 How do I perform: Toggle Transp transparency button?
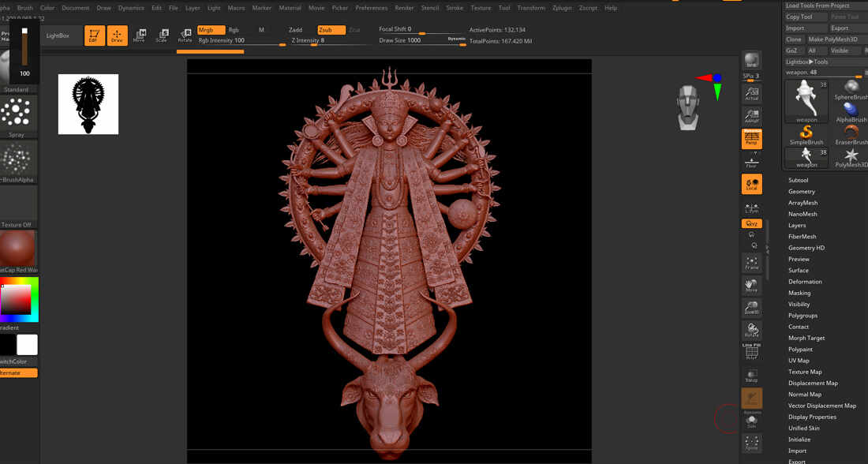pyautogui.click(x=751, y=376)
